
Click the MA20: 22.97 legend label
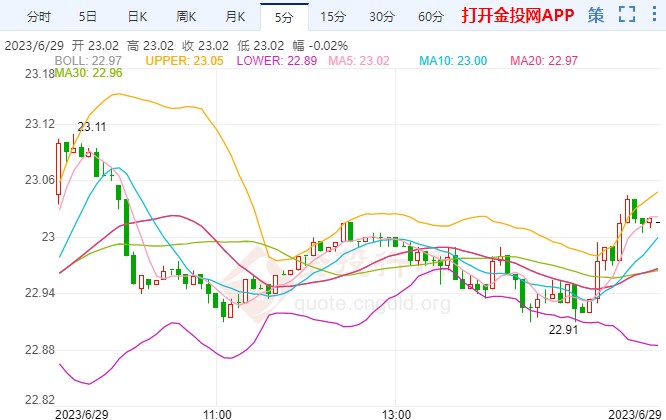coord(544,61)
